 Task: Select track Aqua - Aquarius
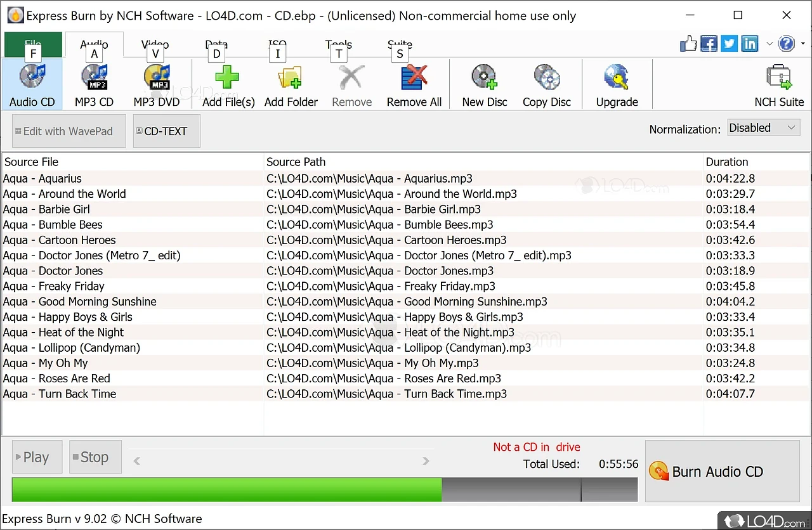tap(43, 179)
